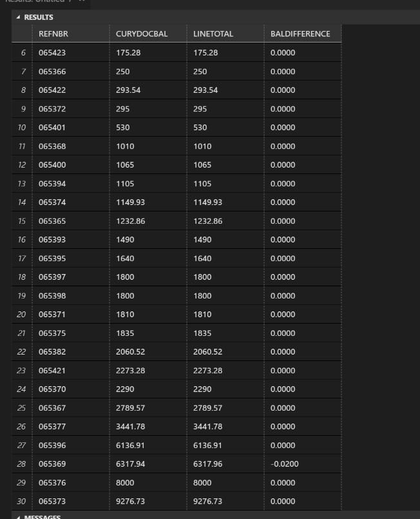Select REFNBR cell 065376
Screen dimensions: 420x519
52,482
